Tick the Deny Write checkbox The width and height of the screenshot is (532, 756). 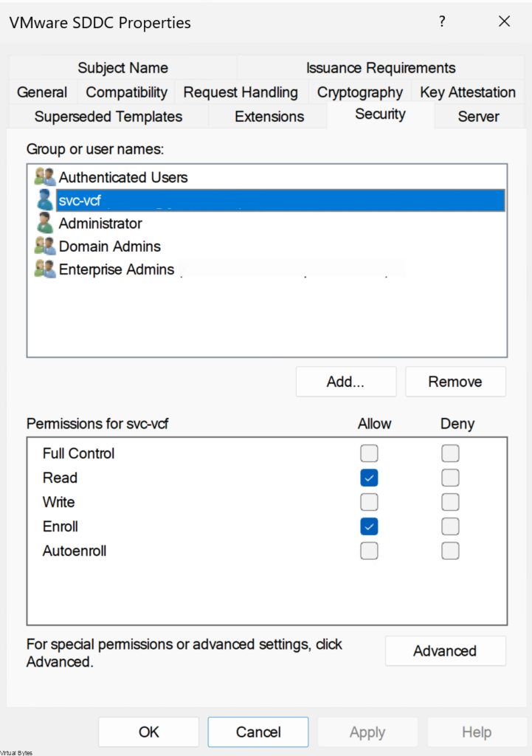[450, 502]
